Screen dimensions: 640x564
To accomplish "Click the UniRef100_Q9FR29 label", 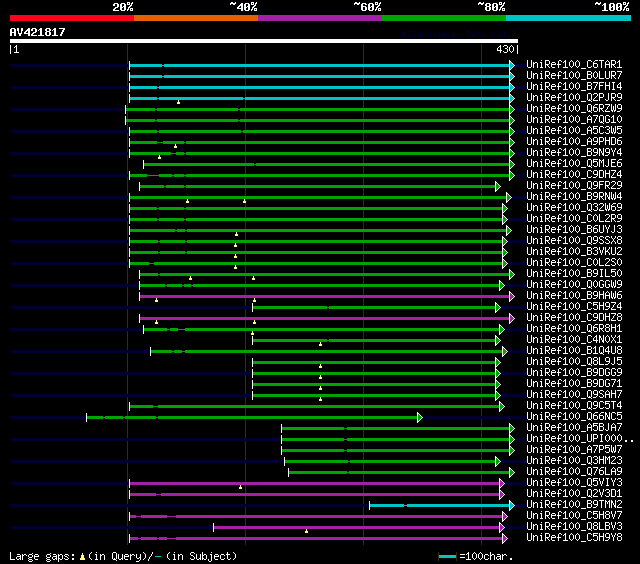I will 574,186.
